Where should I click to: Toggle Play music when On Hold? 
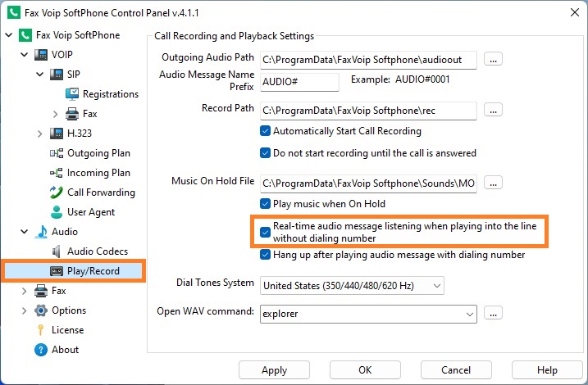(x=265, y=204)
